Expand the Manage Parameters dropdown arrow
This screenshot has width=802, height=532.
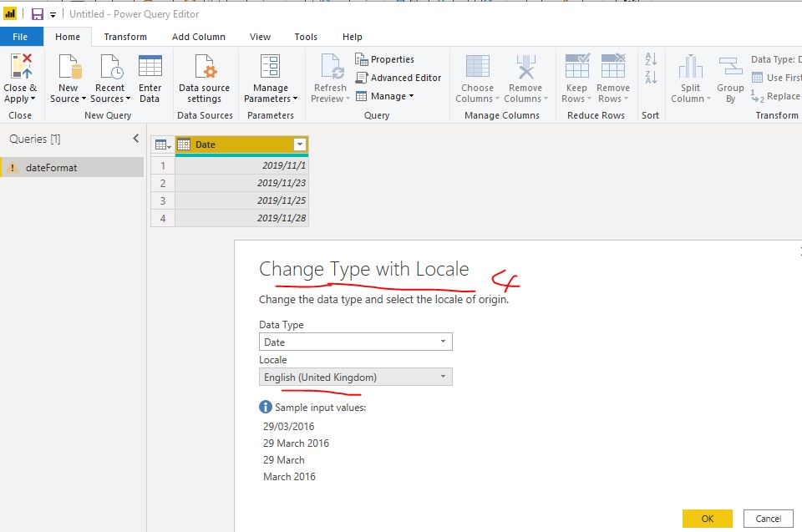pos(295,99)
